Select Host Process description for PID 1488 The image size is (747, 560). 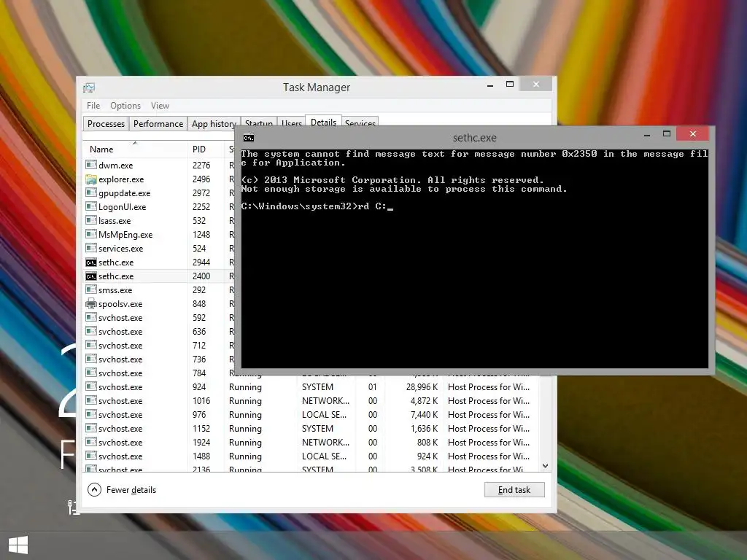click(x=488, y=456)
